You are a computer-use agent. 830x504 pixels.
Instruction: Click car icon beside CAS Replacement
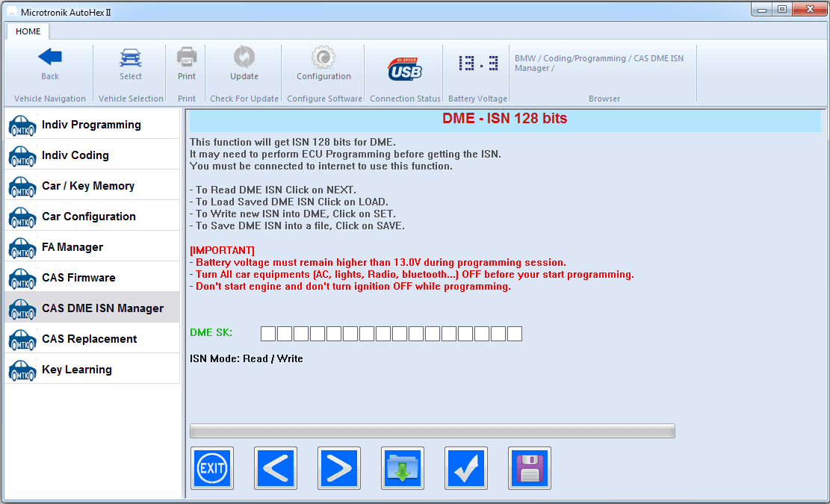coord(22,340)
